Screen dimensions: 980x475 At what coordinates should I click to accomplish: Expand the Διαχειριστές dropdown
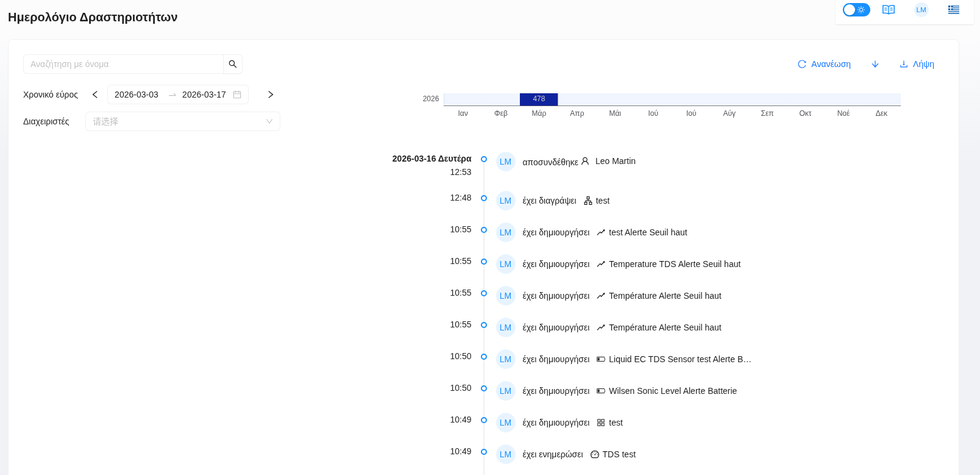click(182, 121)
